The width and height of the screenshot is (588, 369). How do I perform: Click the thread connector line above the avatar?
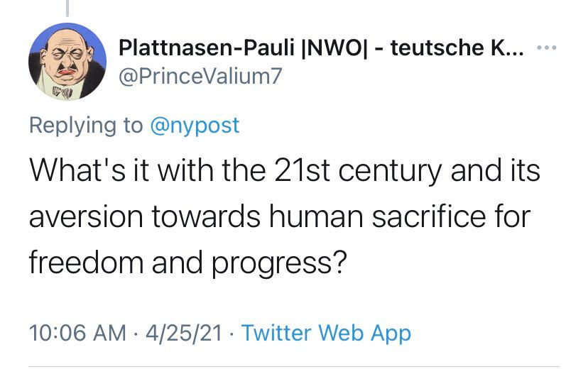(67, 7)
